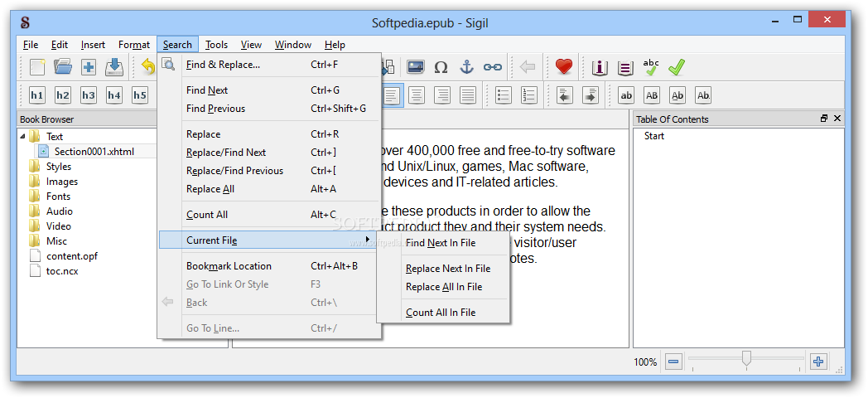Apply Heading 2 with h2 button
This screenshot has width=868, height=398.
click(x=63, y=95)
